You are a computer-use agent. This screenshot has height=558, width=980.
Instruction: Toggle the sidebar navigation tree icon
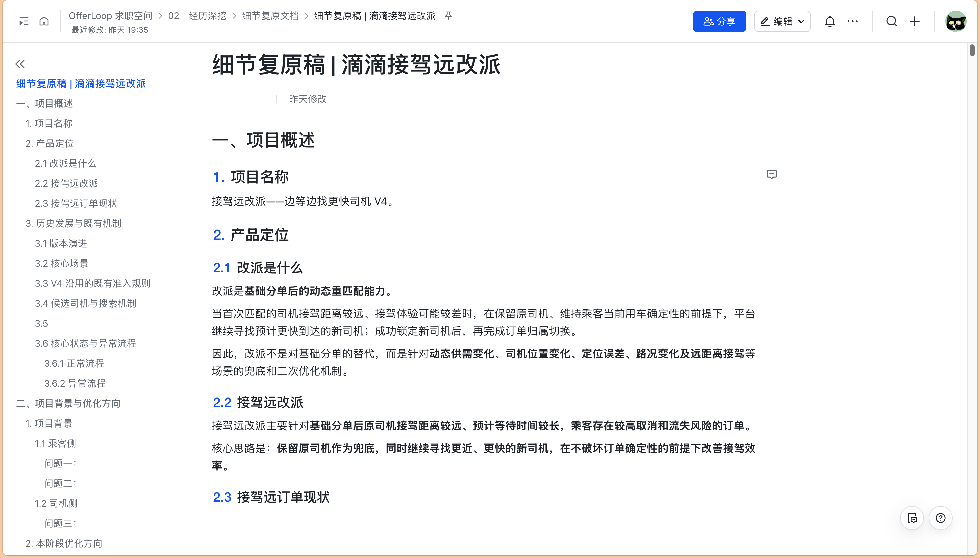tap(24, 21)
